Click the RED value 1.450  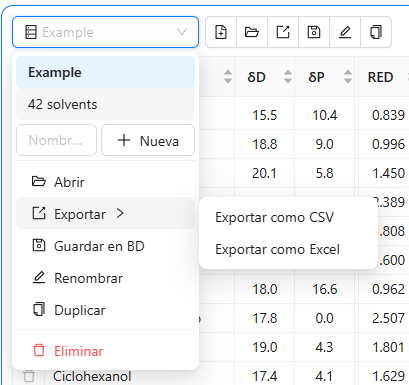pos(388,173)
